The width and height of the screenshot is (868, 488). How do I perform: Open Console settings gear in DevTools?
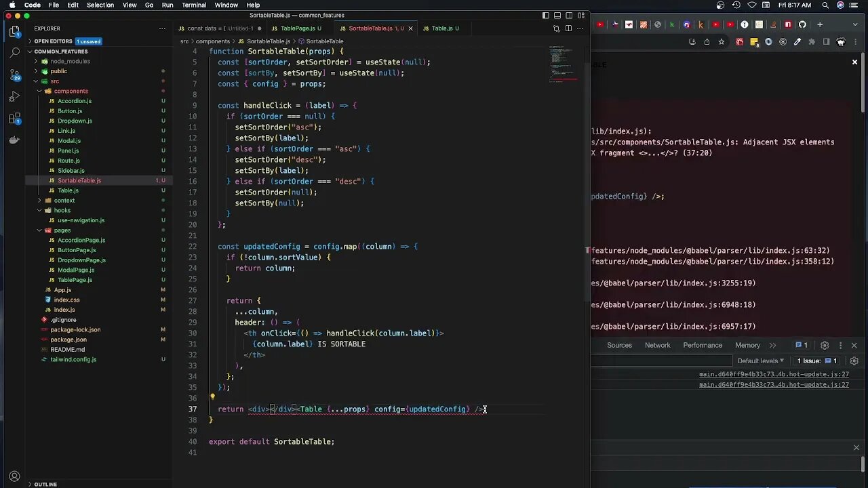(x=854, y=361)
